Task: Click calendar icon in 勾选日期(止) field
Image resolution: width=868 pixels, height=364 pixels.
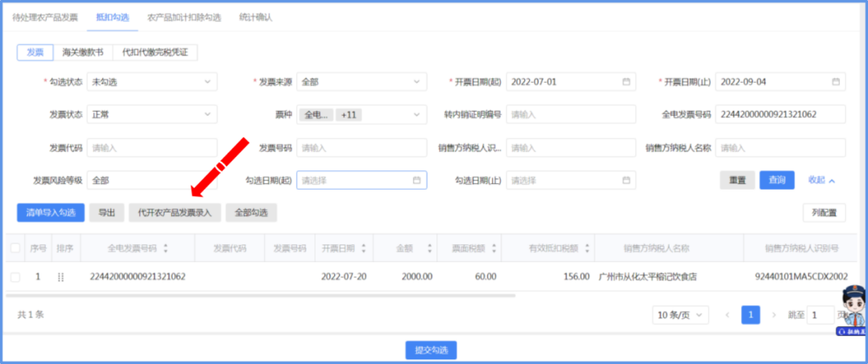Action: 626,181
